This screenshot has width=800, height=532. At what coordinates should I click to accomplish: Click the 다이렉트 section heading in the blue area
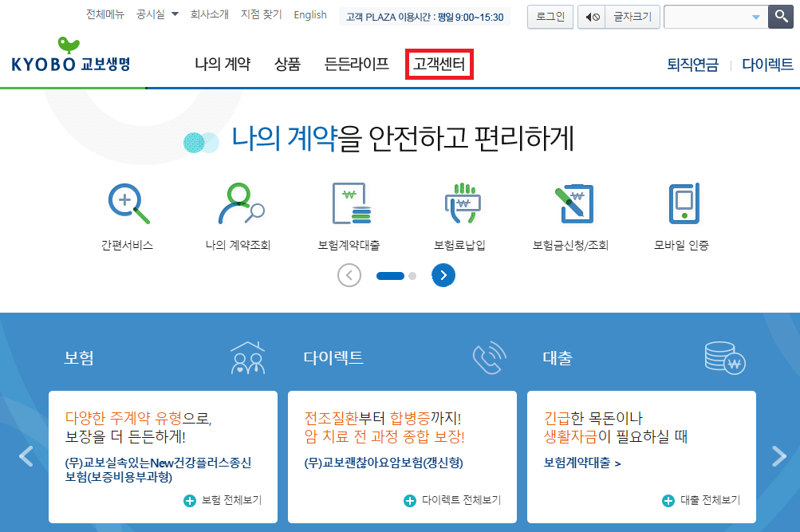tap(333, 357)
